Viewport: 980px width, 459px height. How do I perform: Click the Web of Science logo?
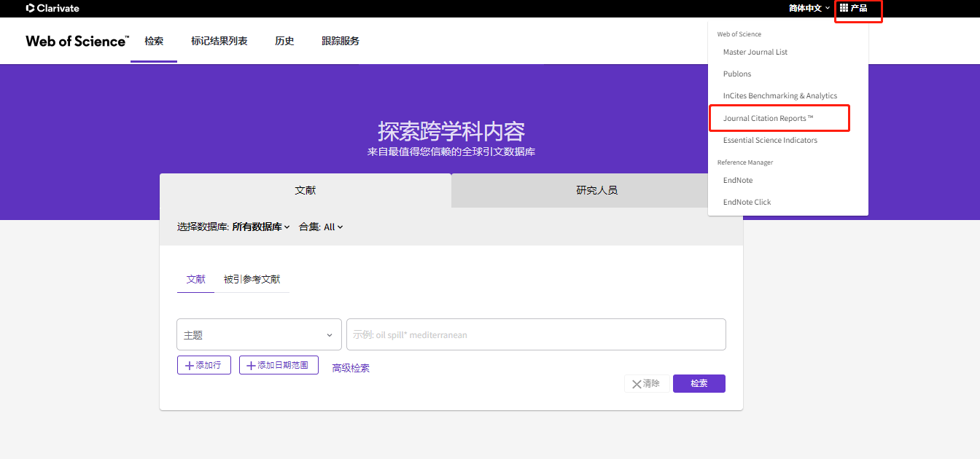[x=77, y=41]
